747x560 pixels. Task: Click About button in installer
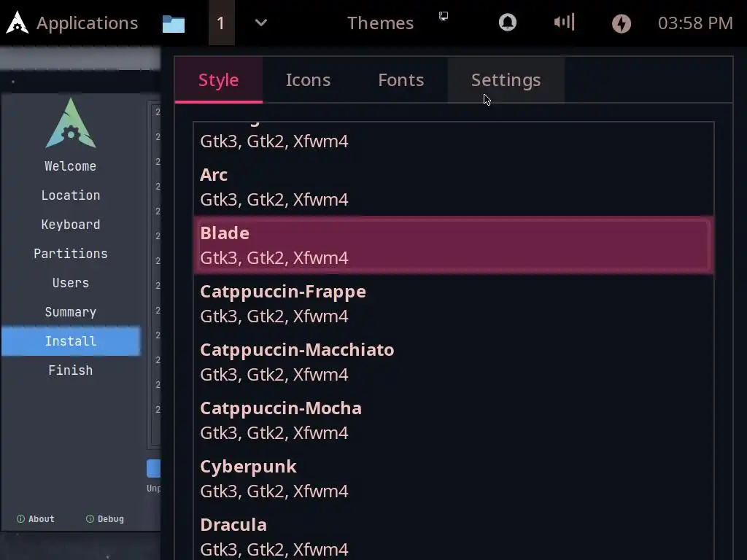click(36, 518)
